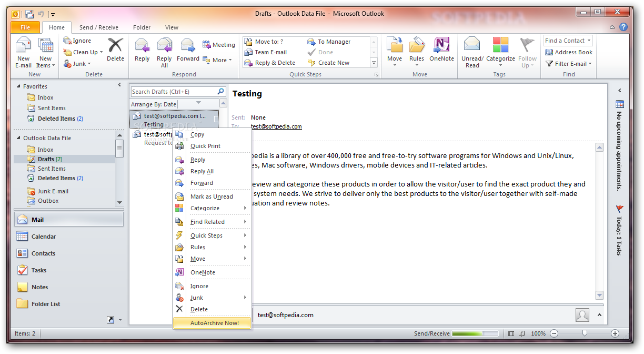Select the To Manager quick step

329,42
